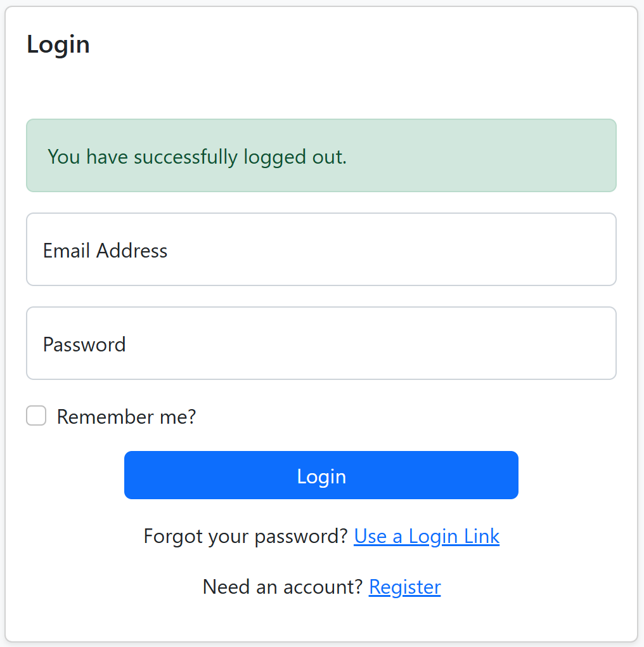Click the Email Address input field
The image size is (644, 647).
point(321,249)
